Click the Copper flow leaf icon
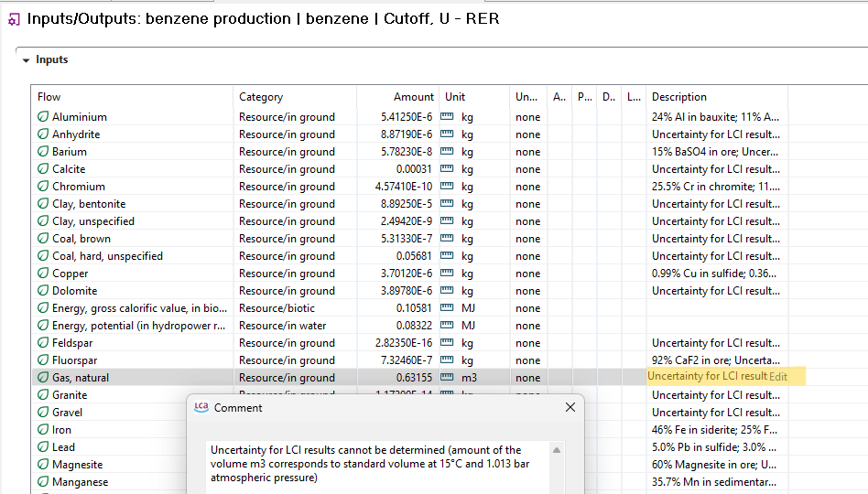 point(43,274)
